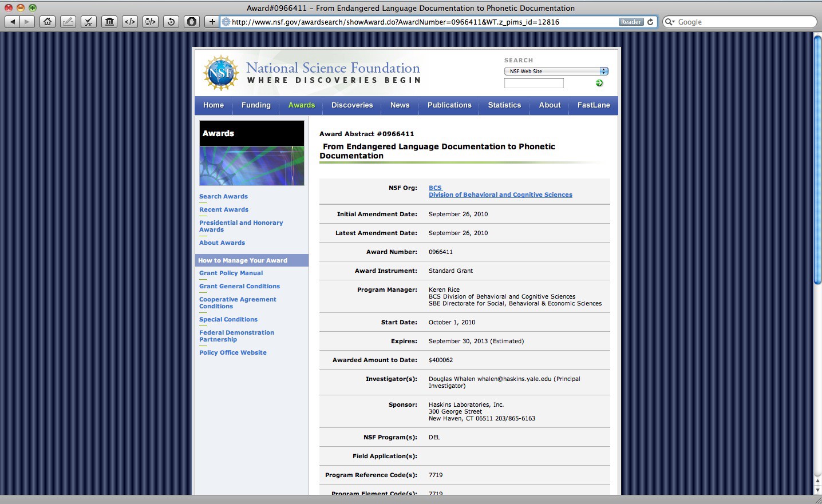Screen dimensions: 822x504
Task: Open the Recent Awards link
Action: tap(224, 209)
